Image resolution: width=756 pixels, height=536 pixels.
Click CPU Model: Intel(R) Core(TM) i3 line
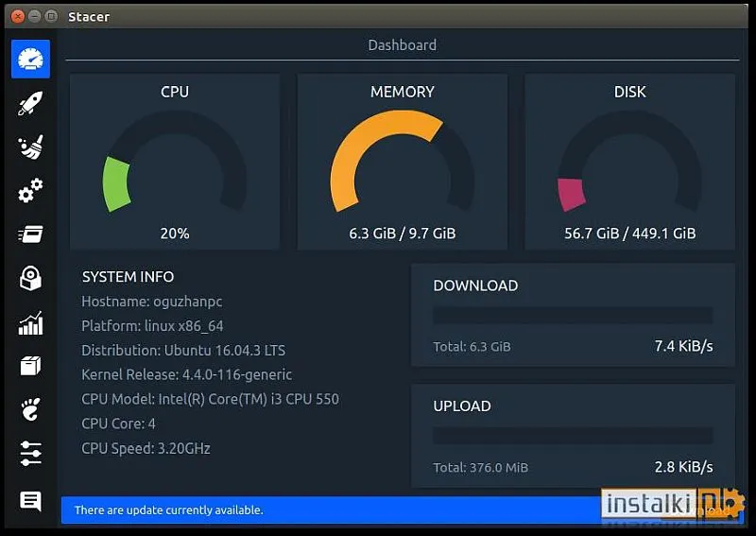210,400
